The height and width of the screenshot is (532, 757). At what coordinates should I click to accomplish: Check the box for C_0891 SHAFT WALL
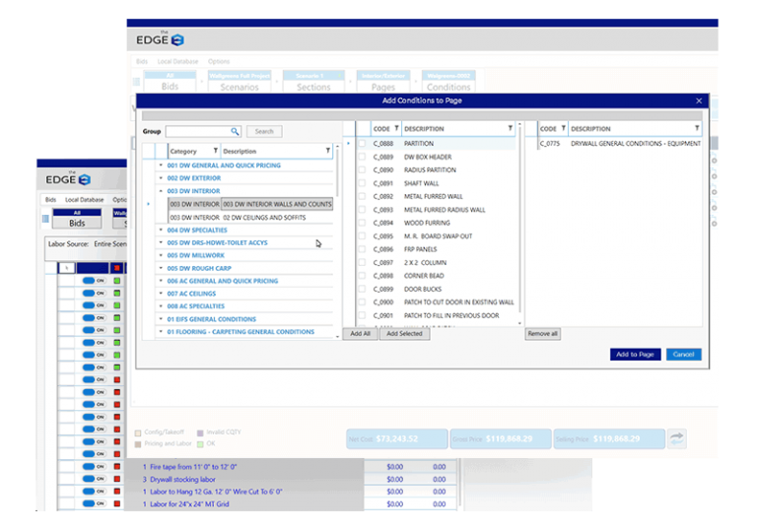[x=362, y=183]
